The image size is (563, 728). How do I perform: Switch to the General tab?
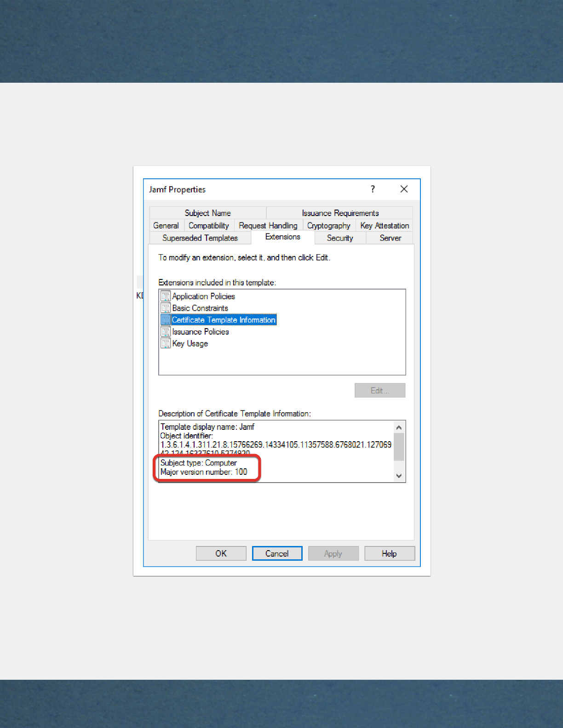coord(166,225)
